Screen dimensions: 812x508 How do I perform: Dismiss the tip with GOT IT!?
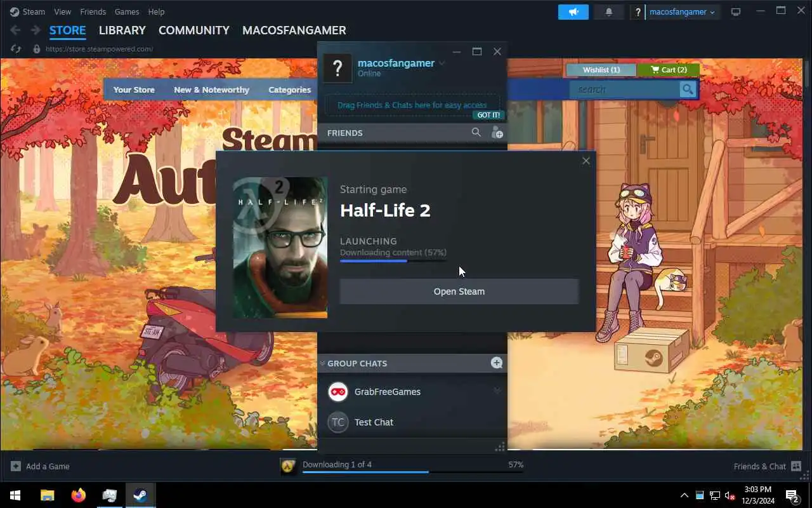[x=488, y=115]
